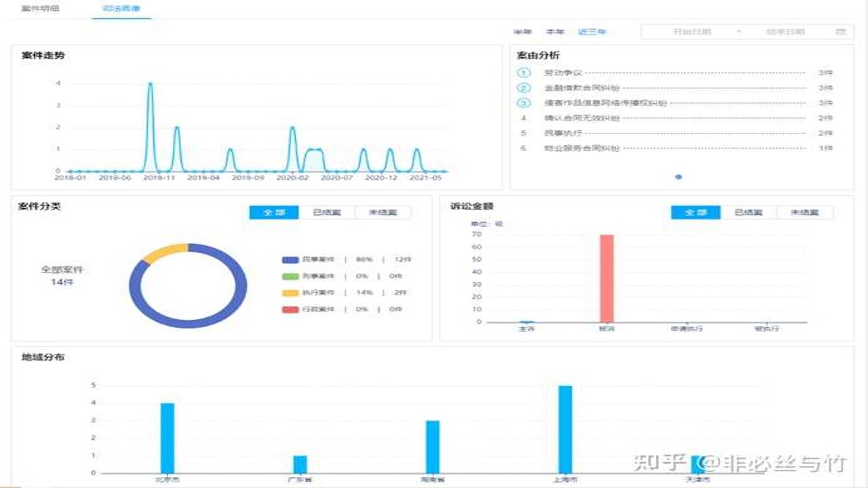Click the 广东省 bar in 地域分布 chart
Viewport: 868px width, 488px height.
[x=300, y=464]
